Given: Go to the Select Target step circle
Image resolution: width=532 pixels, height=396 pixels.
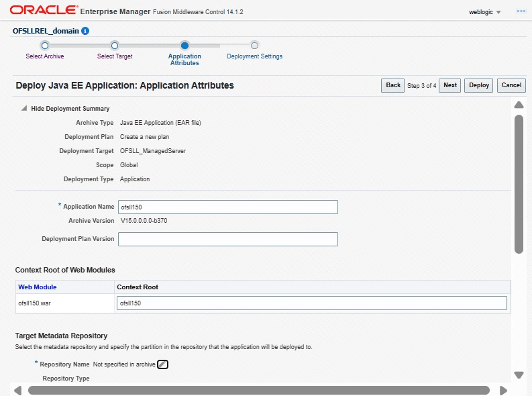Looking at the screenshot, I should pyautogui.click(x=115, y=46).
